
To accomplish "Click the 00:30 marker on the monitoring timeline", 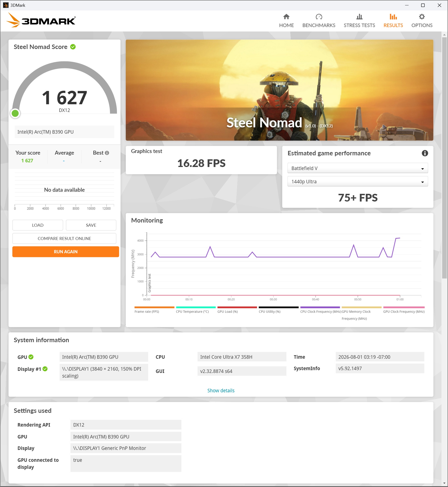I will tap(273, 299).
